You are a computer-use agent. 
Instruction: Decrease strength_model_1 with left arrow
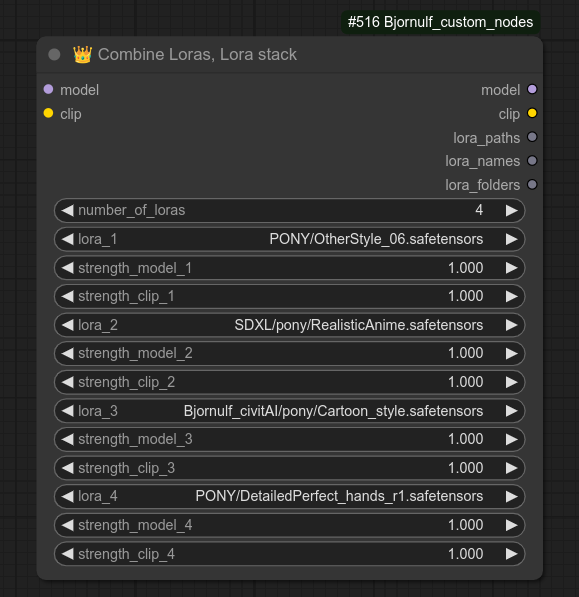coord(67,268)
